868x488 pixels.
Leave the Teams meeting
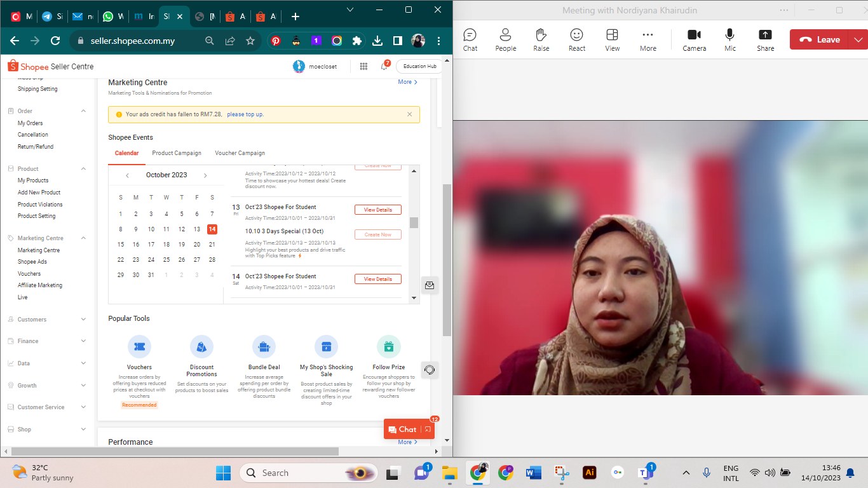pos(820,39)
